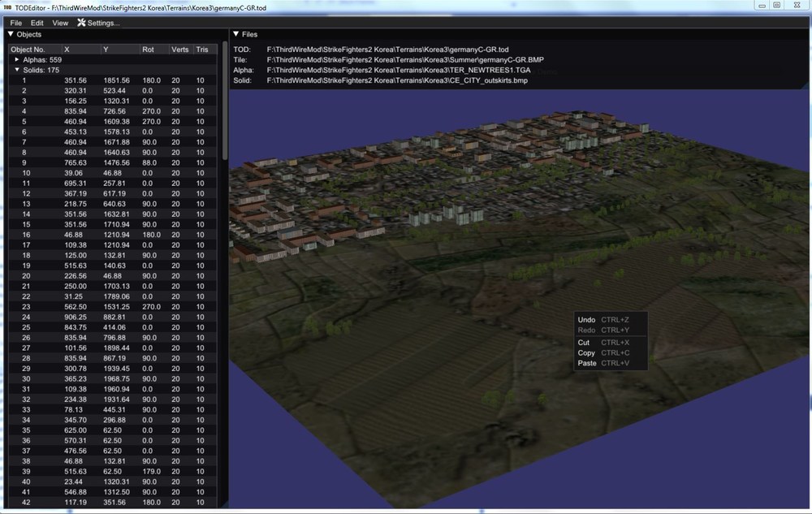Screen dimensions: 812x514
Task: Open the File menu
Action: [16, 23]
